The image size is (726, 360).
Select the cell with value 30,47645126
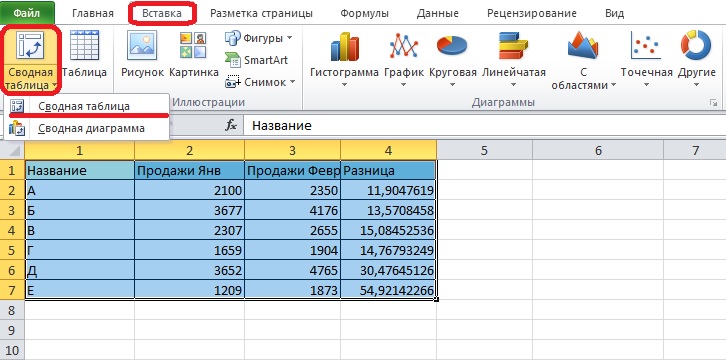[388, 270]
